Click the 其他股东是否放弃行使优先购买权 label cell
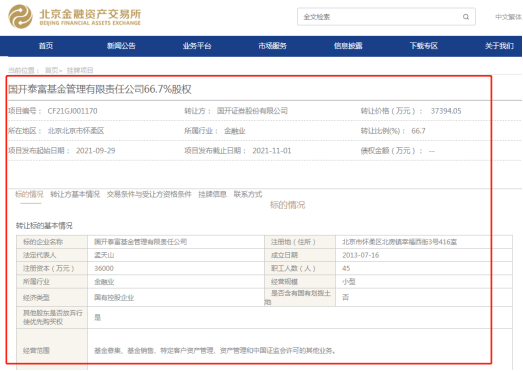Screen dimensions: 523x371 click(52, 317)
